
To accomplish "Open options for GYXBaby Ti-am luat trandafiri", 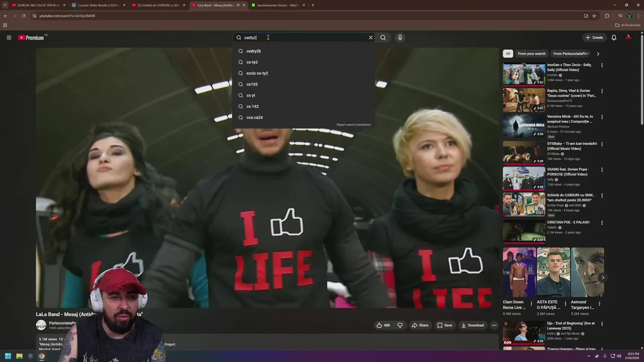I will [x=602, y=144].
